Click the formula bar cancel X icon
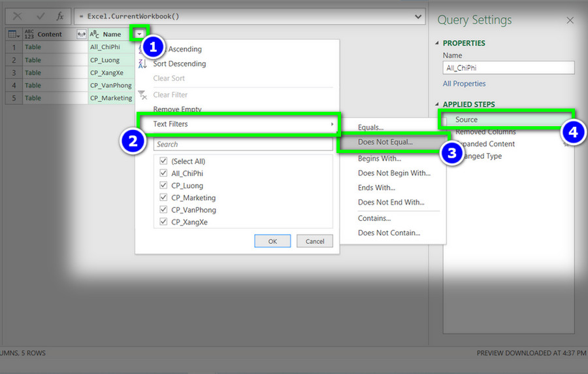The width and height of the screenshot is (588, 374). [x=17, y=16]
